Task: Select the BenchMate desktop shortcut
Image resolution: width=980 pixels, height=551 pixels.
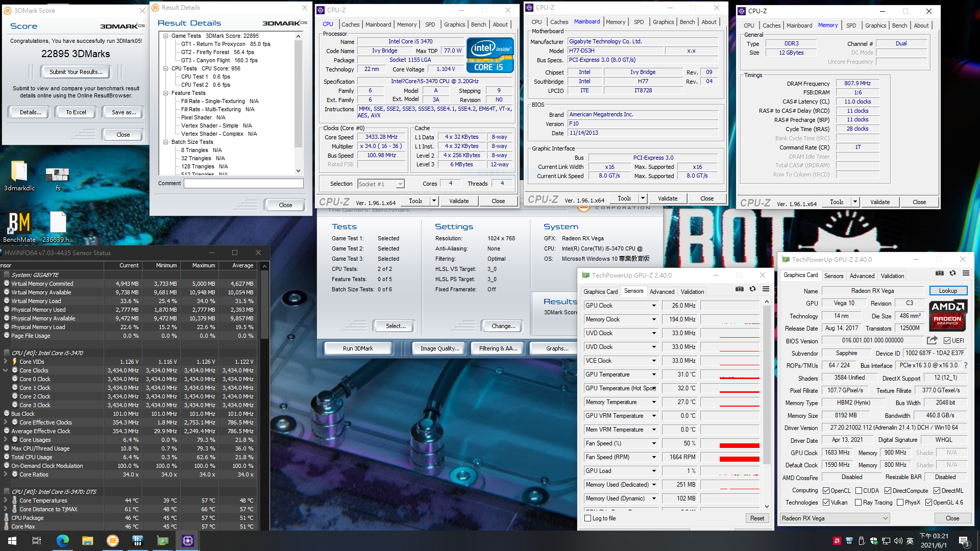Action: pos(19,227)
